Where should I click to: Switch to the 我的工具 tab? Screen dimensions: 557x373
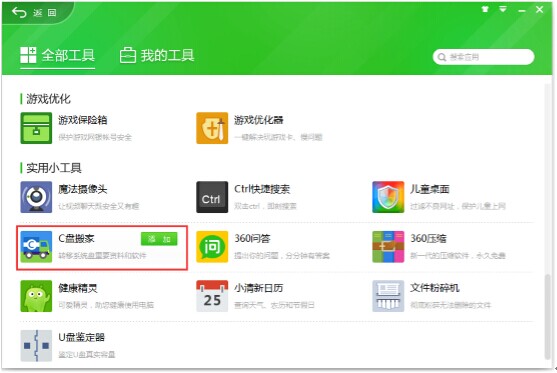point(157,56)
